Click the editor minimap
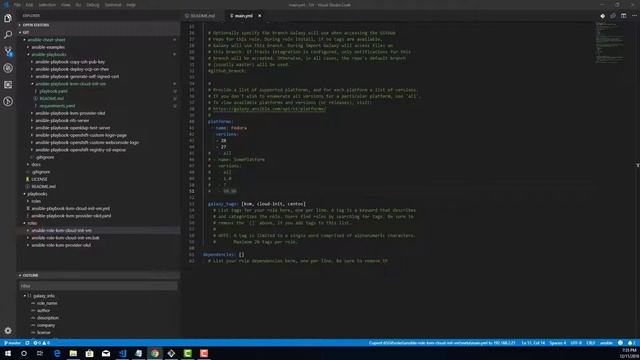 coord(610,43)
